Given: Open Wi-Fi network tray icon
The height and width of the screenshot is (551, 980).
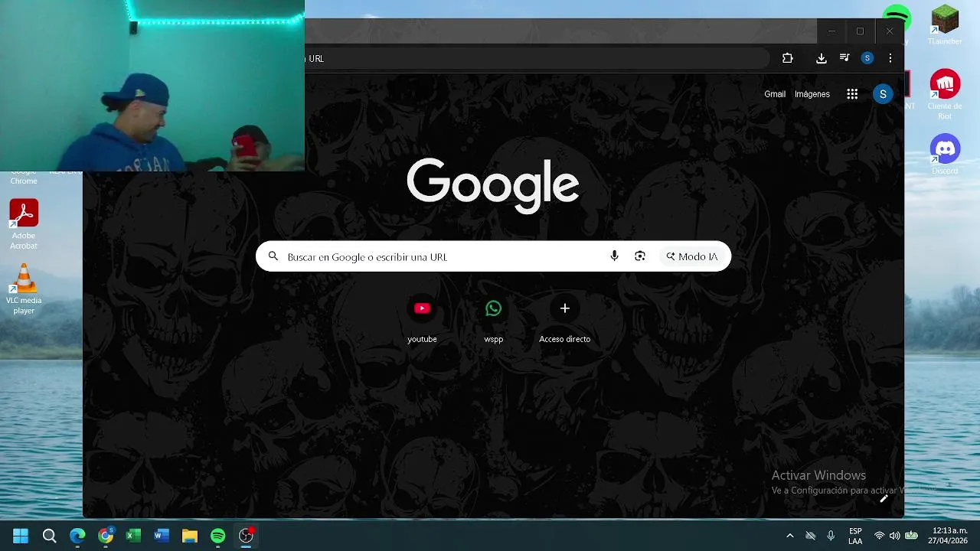Looking at the screenshot, I should click(879, 536).
